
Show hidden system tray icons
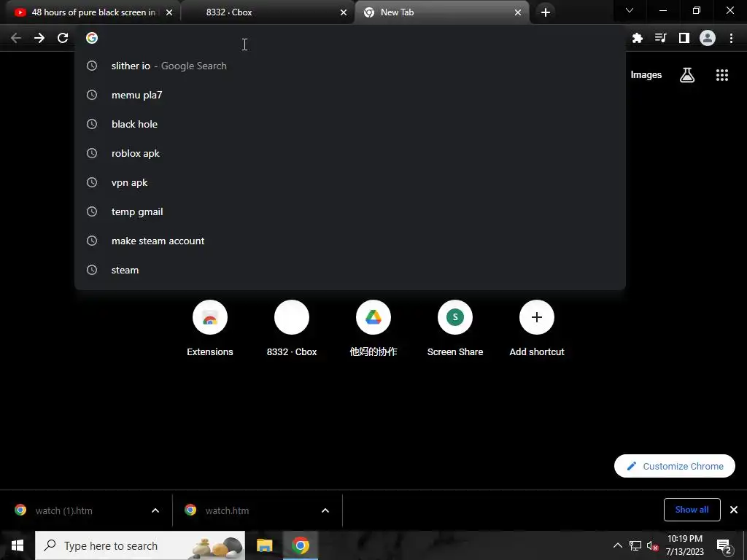coord(617,545)
